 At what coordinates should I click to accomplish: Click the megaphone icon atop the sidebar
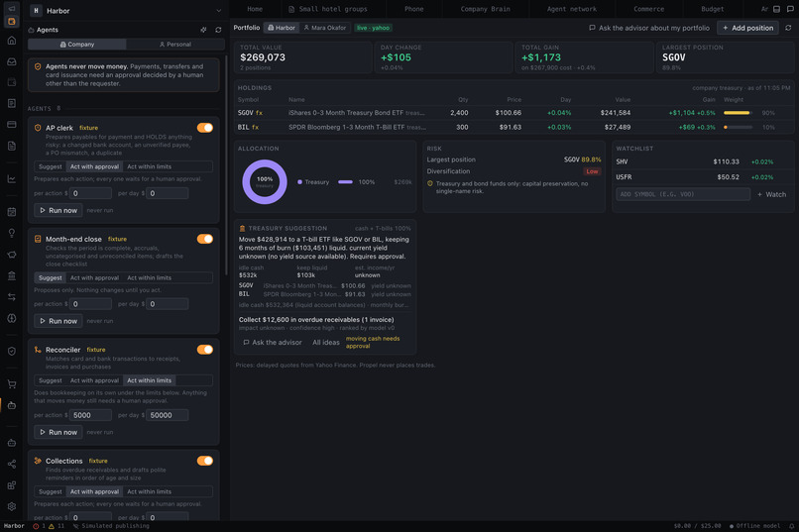(x=12, y=9)
